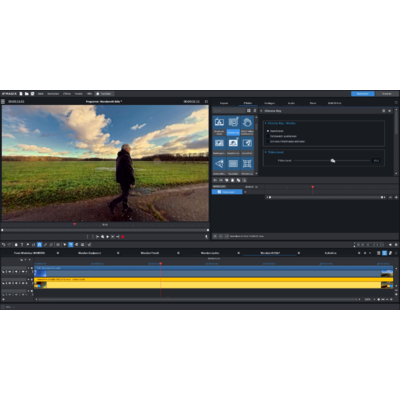This screenshot has width=400, height=400.
Task: Select the effect tile with distortion grid icon
Action: tap(247, 166)
